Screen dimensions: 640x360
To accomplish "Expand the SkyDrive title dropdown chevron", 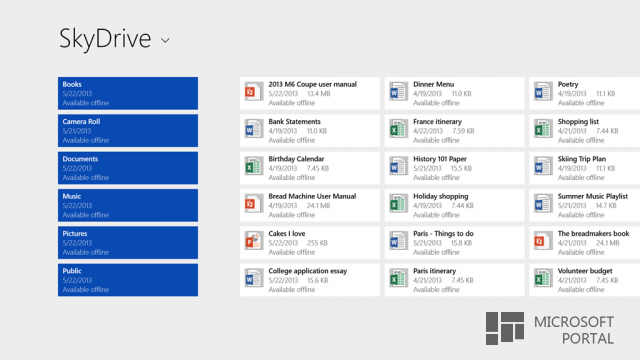I will point(165,40).
